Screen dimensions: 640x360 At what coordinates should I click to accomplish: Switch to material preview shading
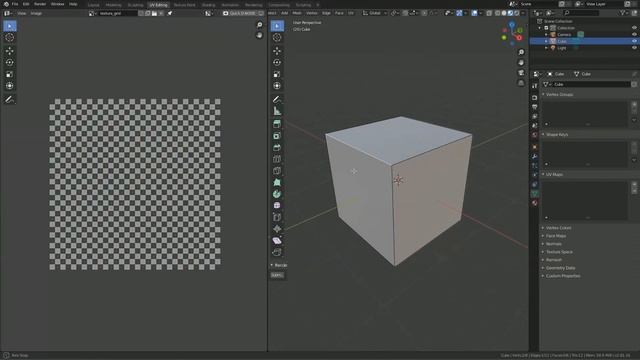click(510, 13)
